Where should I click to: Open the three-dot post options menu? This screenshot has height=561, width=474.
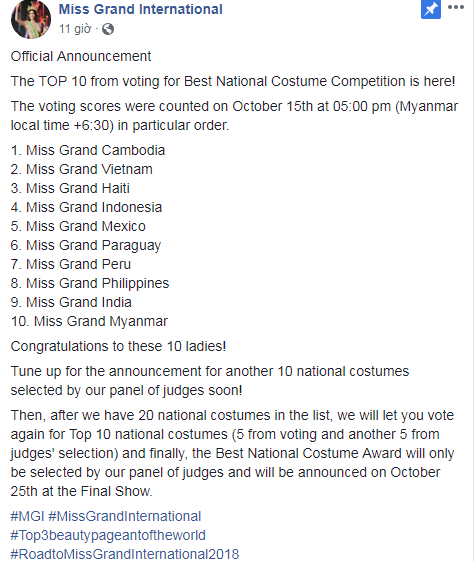(456, 7)
